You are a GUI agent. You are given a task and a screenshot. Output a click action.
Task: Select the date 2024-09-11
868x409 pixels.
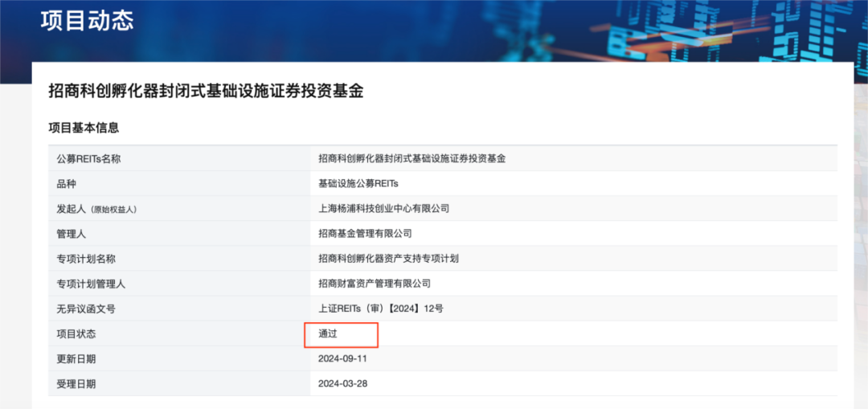342,358
